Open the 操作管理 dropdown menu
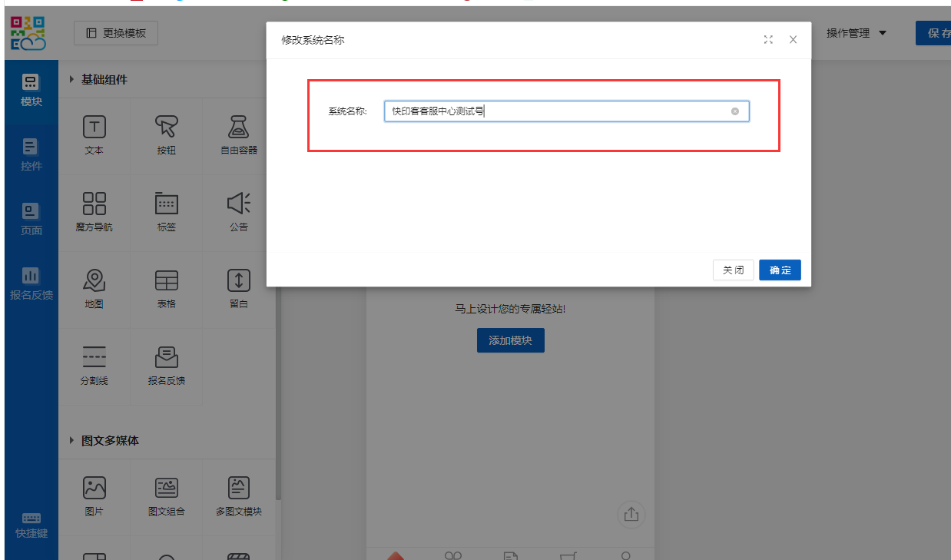Viewport: 951px width, 560px height. (x=856, y=33)
